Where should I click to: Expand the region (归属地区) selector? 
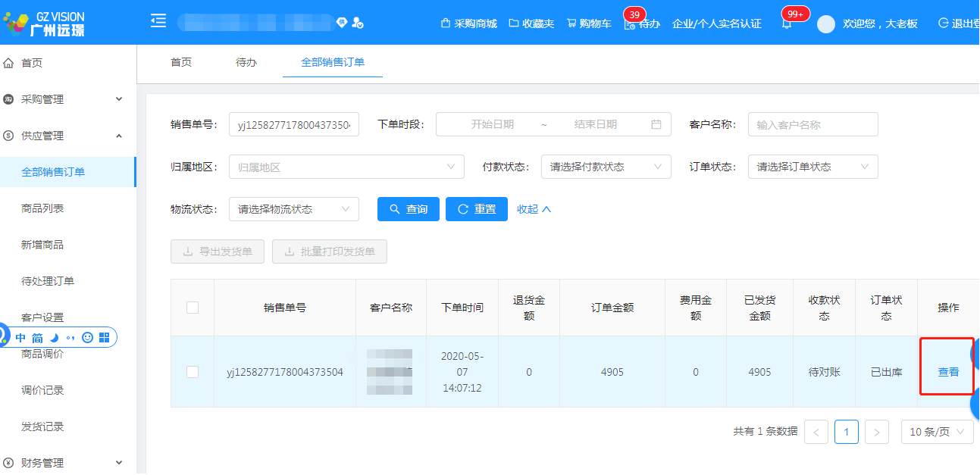[x=346, y=167]
